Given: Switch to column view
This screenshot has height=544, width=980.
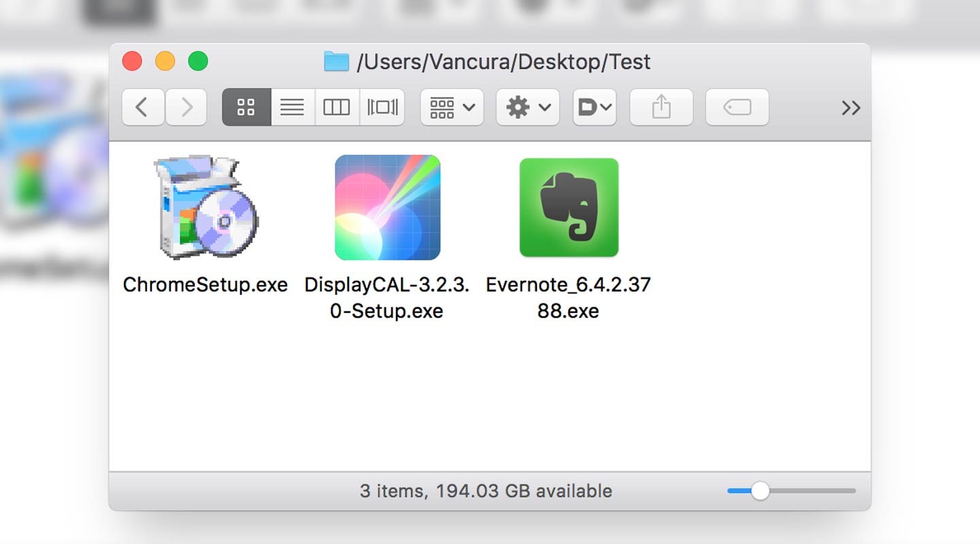Looking at the screenshot, I should pos(337,107).
